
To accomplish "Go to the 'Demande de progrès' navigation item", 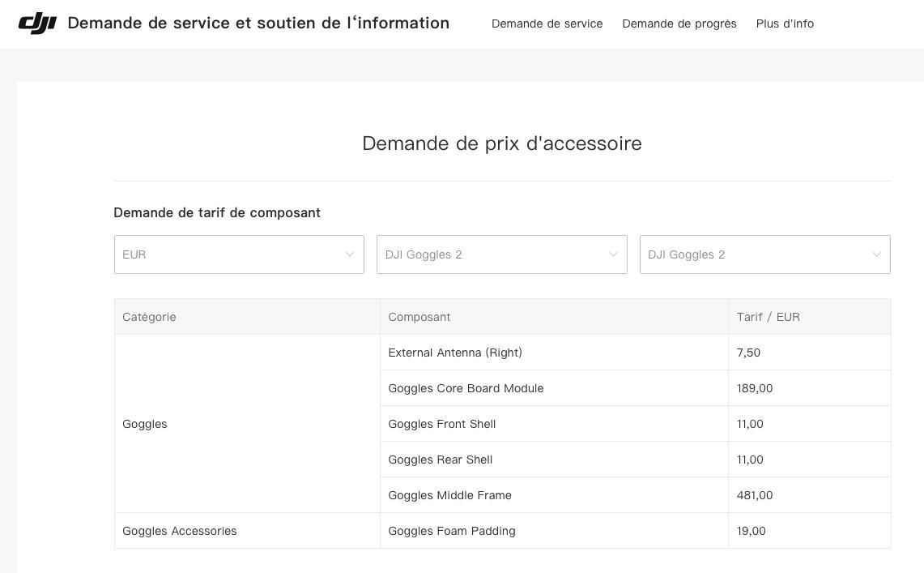I will (x=679, y=24).
